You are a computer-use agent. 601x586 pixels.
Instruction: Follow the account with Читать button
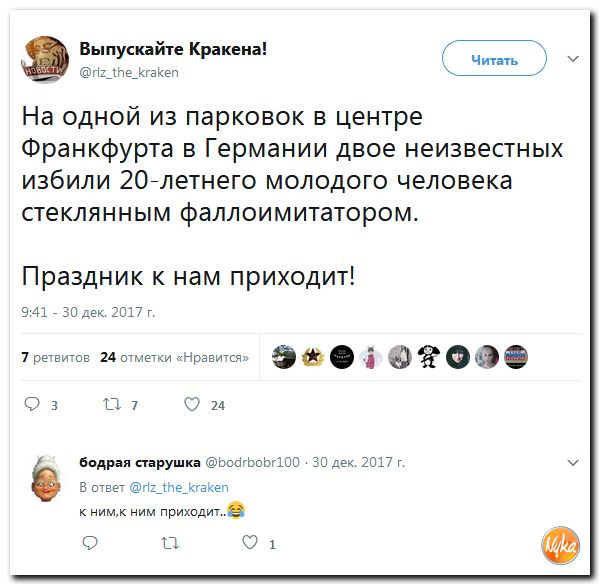[x=494, y=58]
